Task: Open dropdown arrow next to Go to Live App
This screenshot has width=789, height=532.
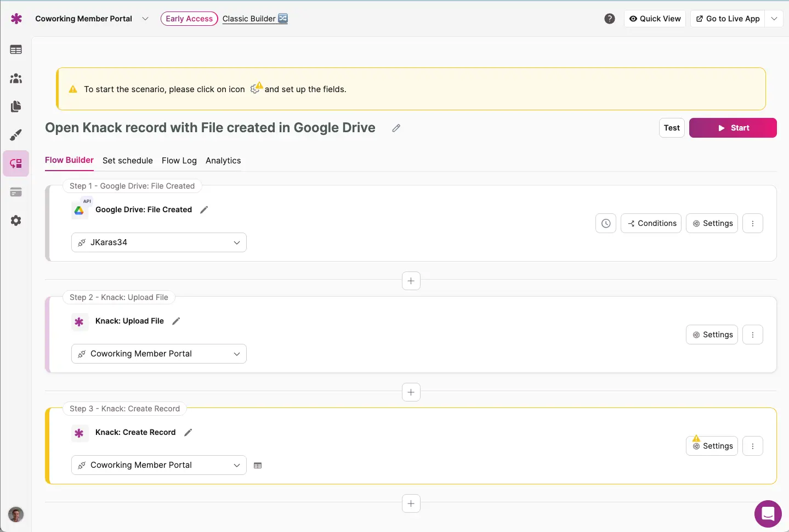Action: [774, 19]
